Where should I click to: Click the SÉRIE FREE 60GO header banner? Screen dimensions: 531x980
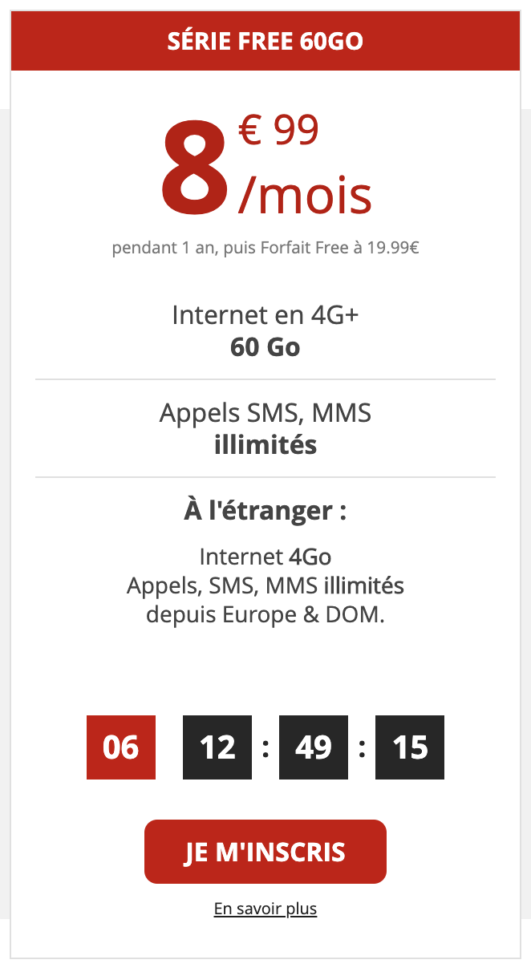pos(265,41)
